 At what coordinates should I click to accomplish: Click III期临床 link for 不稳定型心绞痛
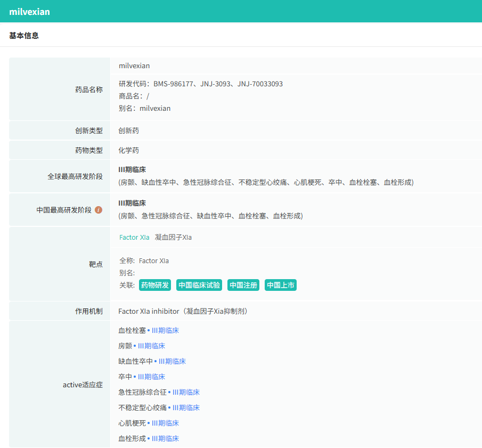pyautogui.click(x=186, y=408)
